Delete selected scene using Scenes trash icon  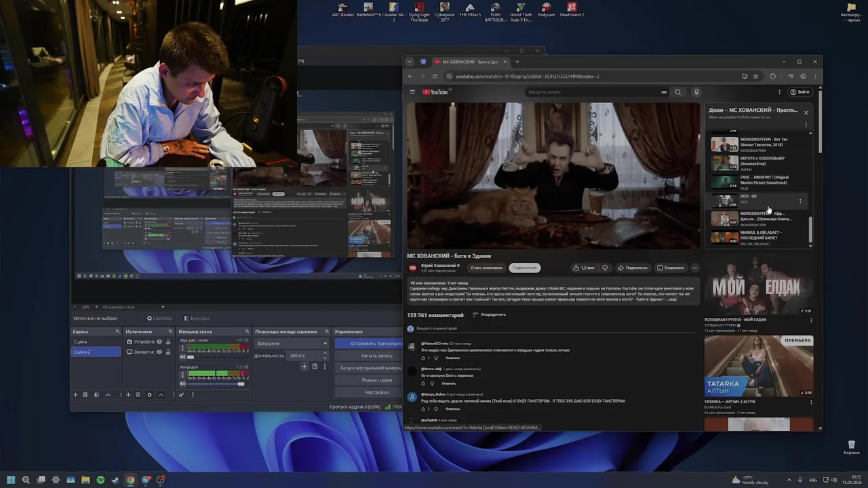point(85,395)
